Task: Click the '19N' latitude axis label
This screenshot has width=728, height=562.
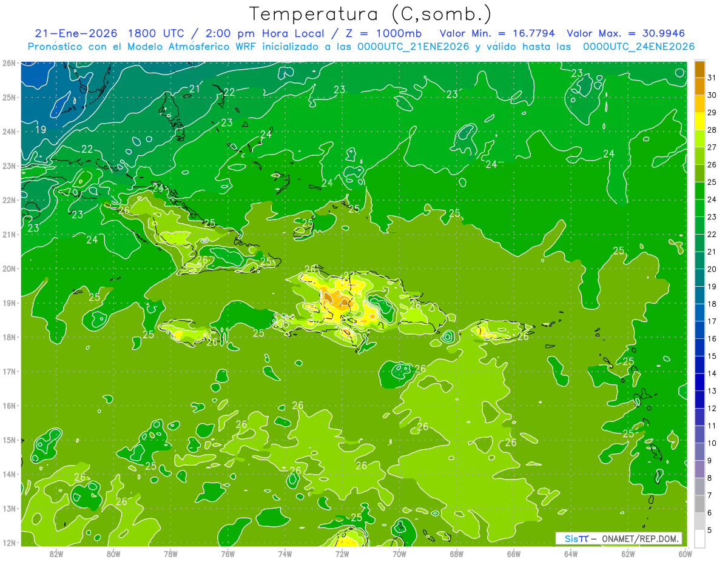Action: tap(8, 303)
